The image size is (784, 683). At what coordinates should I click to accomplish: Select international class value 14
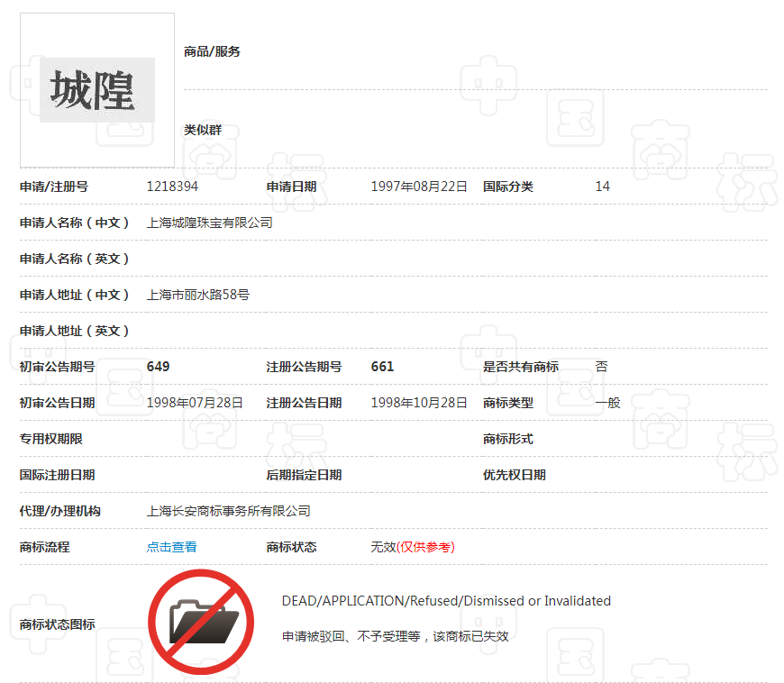click(x=602, y=187)
